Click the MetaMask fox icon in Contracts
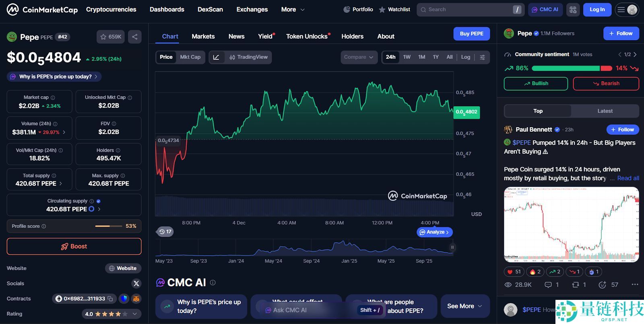 tap(136, 299)
